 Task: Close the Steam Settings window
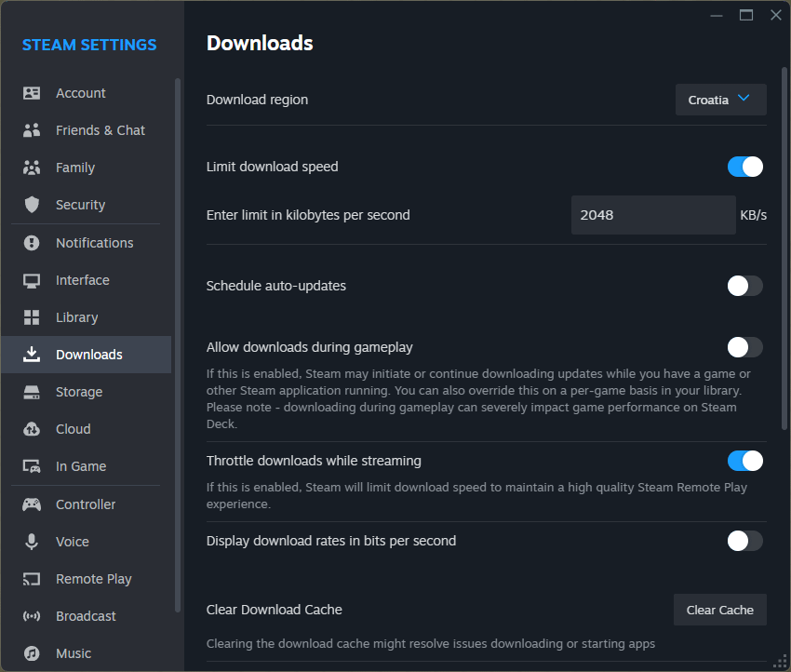(x=776, y=15)
